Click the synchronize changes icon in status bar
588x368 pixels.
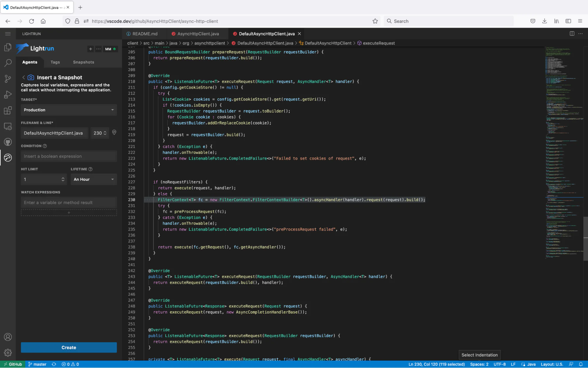tap(54, 364)
